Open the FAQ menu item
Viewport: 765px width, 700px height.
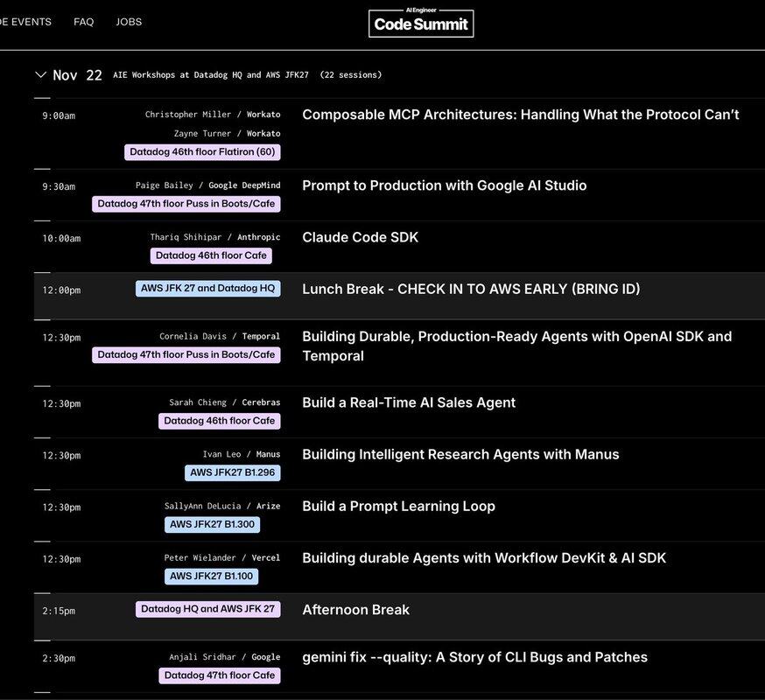pos(84,22)
